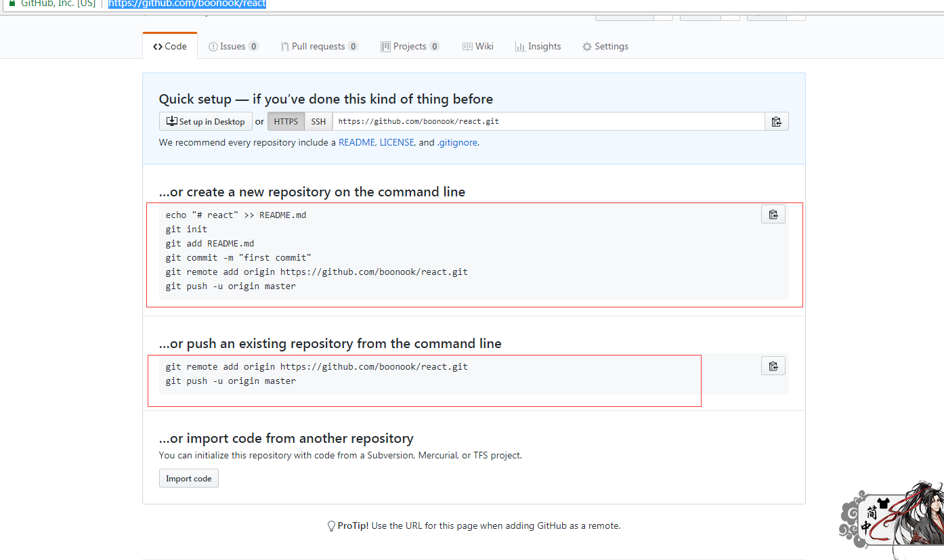Click the Set up in Desktop button
Viewport: 944px width, 560px height.
206,122
